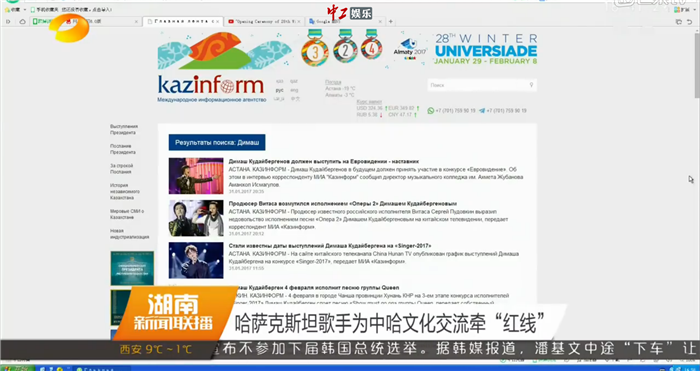The image size is (700, 371).
Task: Click the WhatsApp icon beside the phone number
Action: [430, 111]
